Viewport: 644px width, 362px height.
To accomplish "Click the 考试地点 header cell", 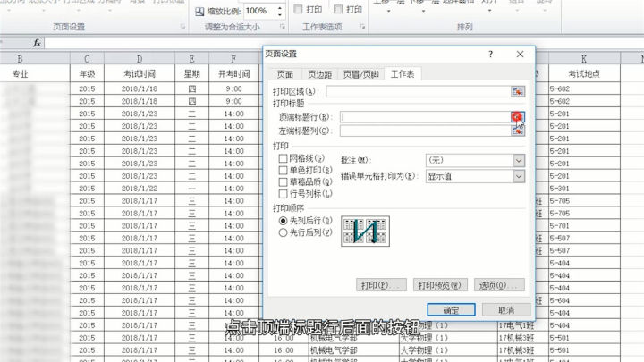I will click(x=584, y=74).
